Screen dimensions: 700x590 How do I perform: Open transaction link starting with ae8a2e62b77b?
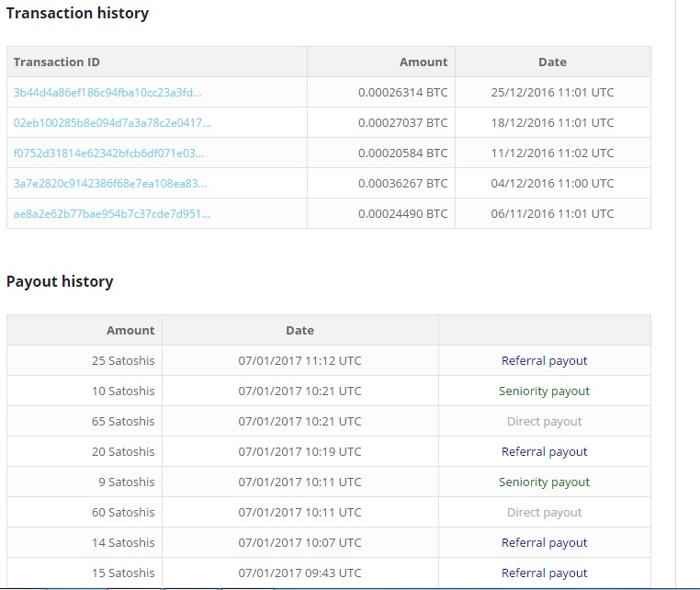[x=111, y=214]
